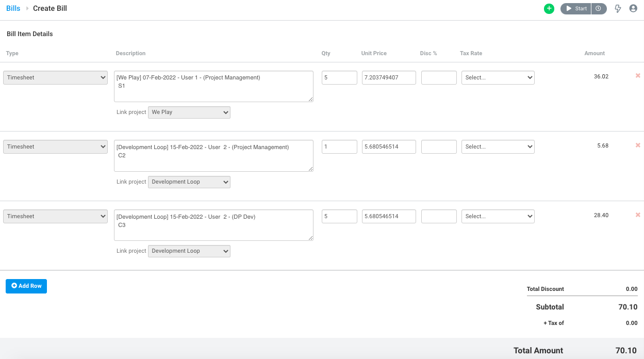
Task: Click Qty field in C3 row
Action: click(339, 216)
